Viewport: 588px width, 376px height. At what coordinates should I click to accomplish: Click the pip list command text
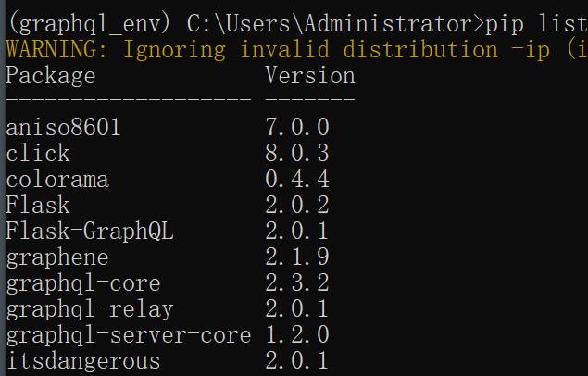point(537,24)
